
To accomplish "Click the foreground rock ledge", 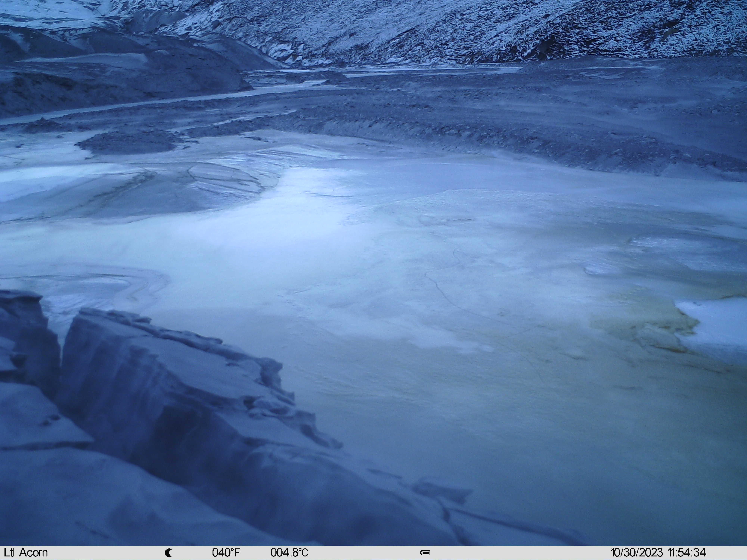I will [x=152, y=422].
